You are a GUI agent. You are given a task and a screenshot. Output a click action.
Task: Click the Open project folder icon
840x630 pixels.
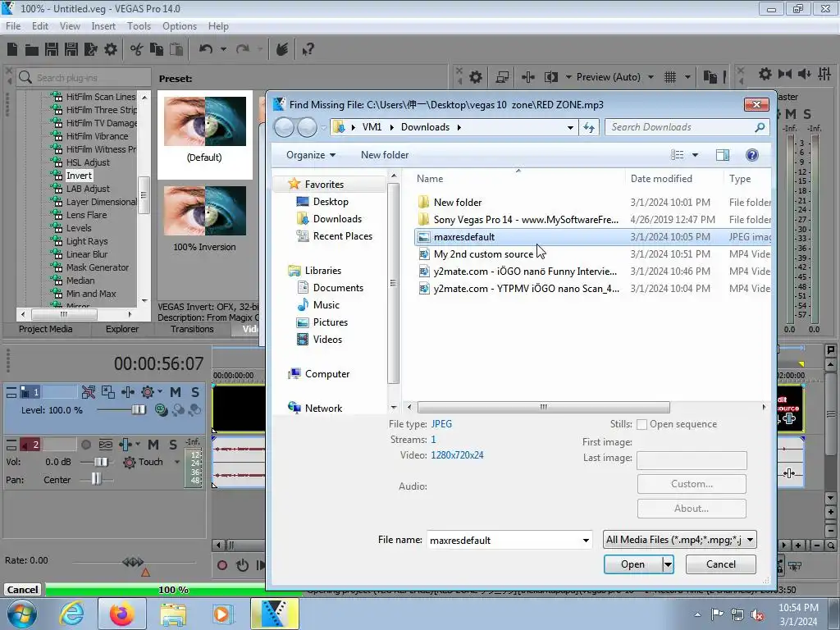[x=32, y=50]
